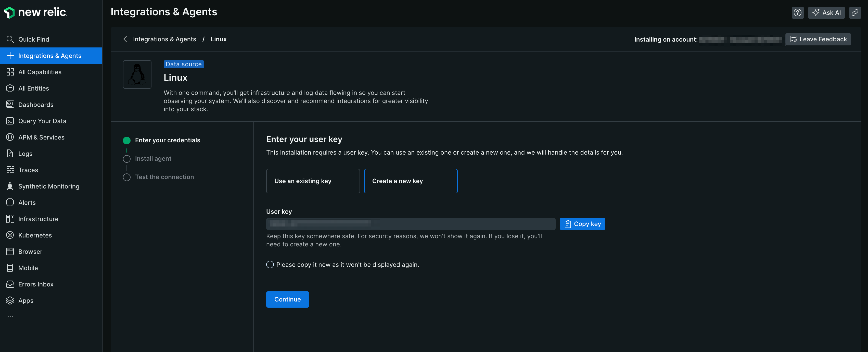The width and height of the screenshot is (868, 352).
Task: Copy the user key
Action: point(582,223)
